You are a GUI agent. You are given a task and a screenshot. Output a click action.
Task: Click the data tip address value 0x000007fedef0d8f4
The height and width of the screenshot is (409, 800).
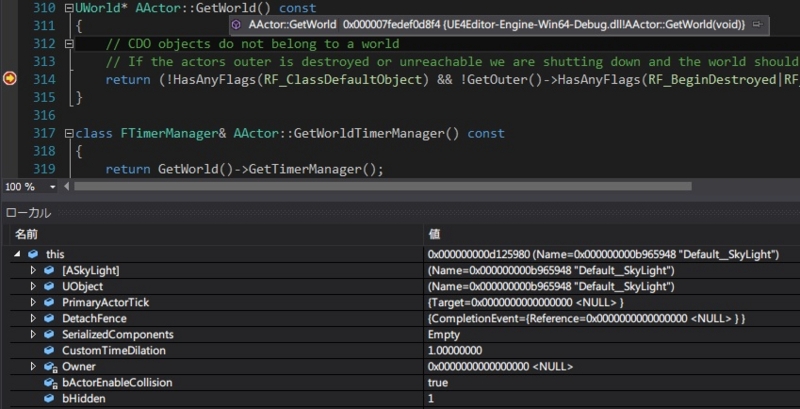point(391,24)
